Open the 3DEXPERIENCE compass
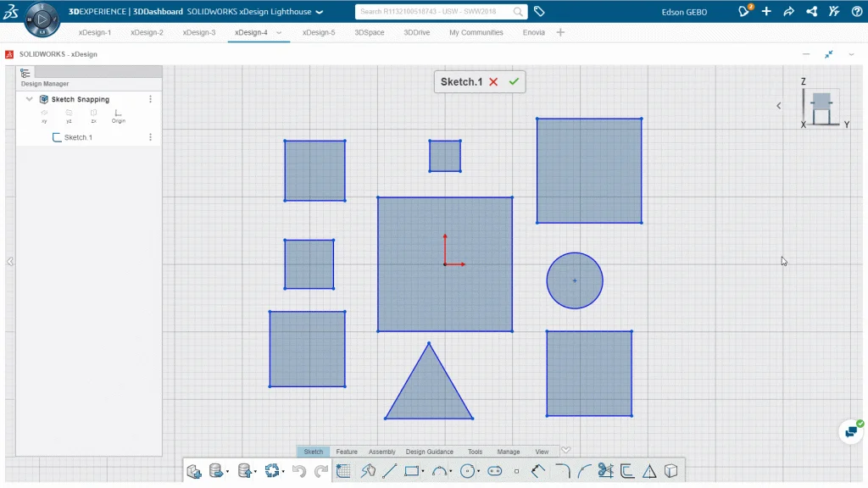 [x=42, y=19]
